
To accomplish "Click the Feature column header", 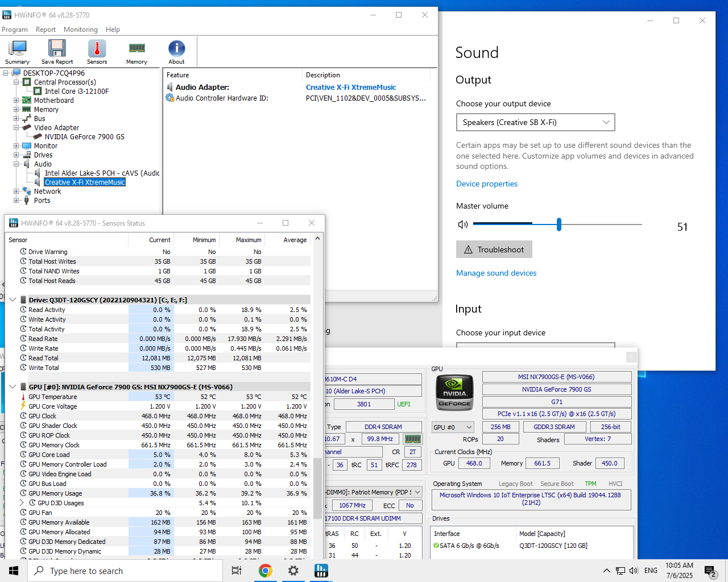I will (x=233, y=75).
